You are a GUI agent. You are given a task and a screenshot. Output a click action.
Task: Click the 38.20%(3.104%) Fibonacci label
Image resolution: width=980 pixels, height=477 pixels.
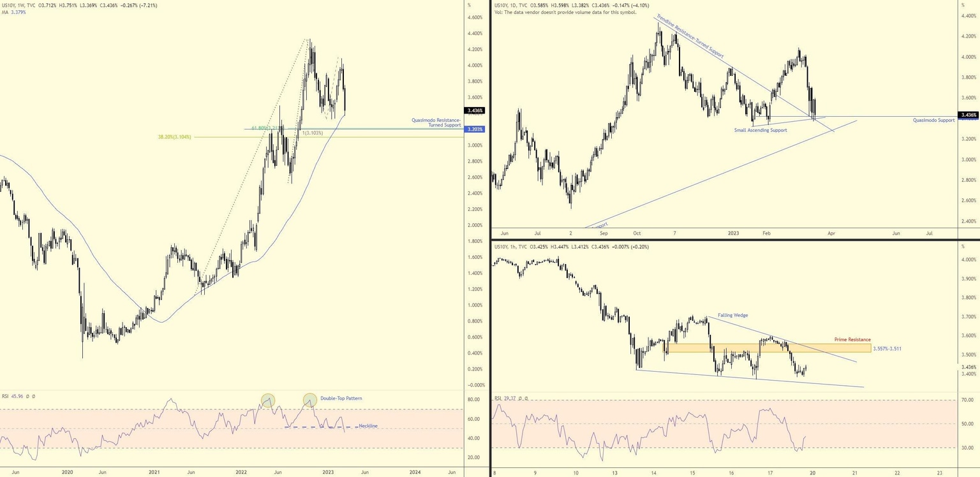[174, 136]
